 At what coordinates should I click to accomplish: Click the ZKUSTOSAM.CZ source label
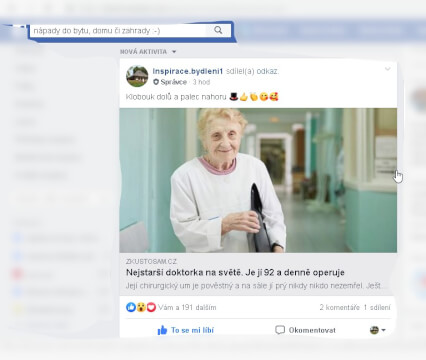[151, 262]
